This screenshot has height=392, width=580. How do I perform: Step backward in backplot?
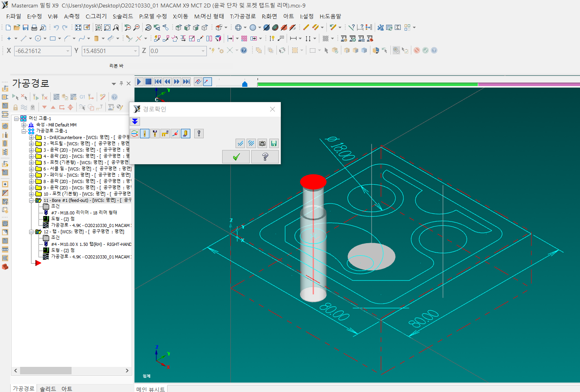[168, 82]
